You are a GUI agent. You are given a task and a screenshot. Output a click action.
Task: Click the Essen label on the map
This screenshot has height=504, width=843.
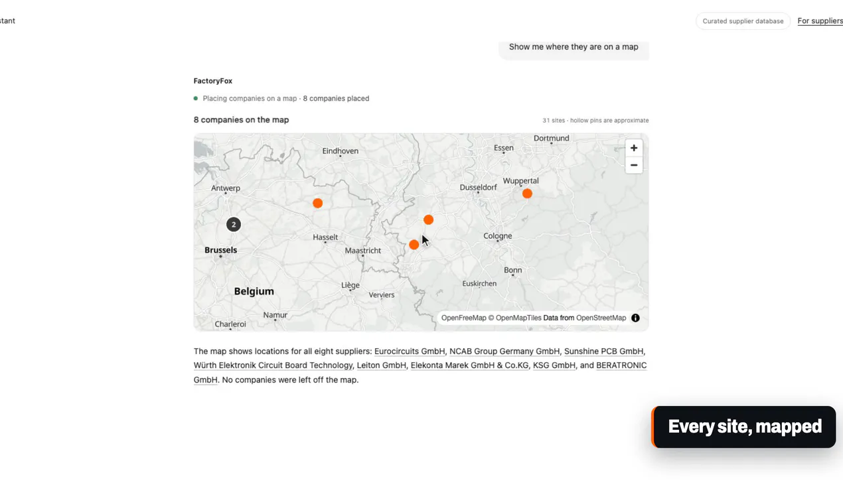[504, 147]
